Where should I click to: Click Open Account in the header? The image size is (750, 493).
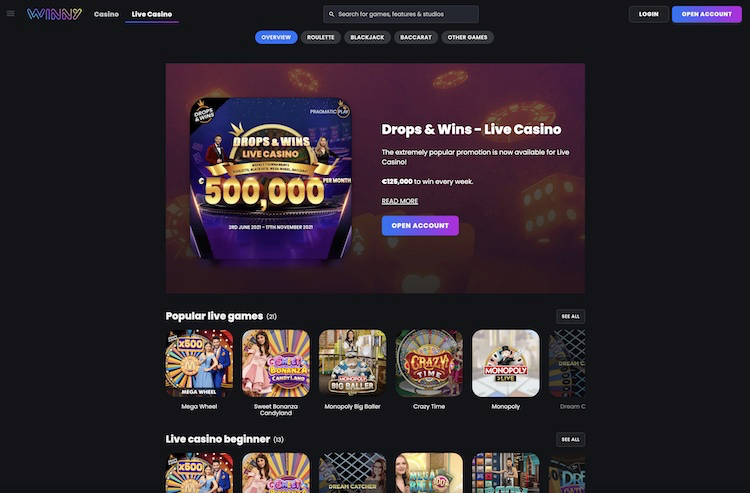(x=706, y=14)
